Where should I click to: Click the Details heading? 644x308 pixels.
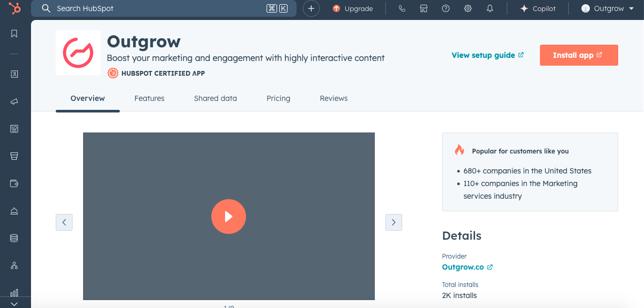[x=462, y=235]
